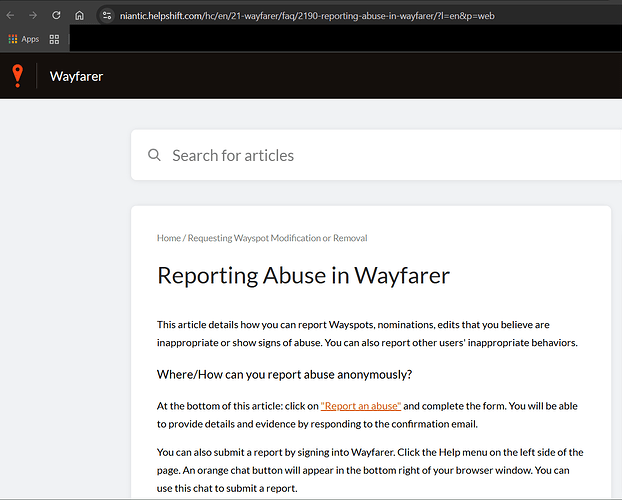This screenshot has width=622, height=500.
Task: Open the Wayfarer header title link
Action: 76,76
